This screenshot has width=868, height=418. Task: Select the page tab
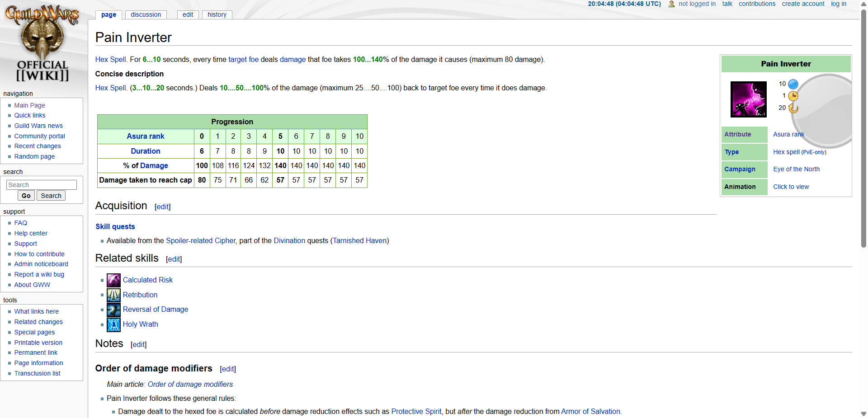[x=108, y=14]
